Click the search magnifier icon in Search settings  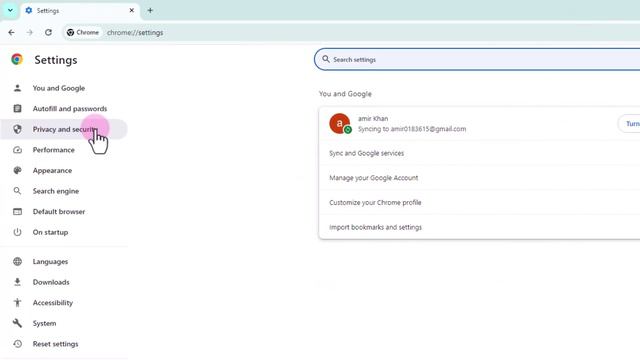326,59
